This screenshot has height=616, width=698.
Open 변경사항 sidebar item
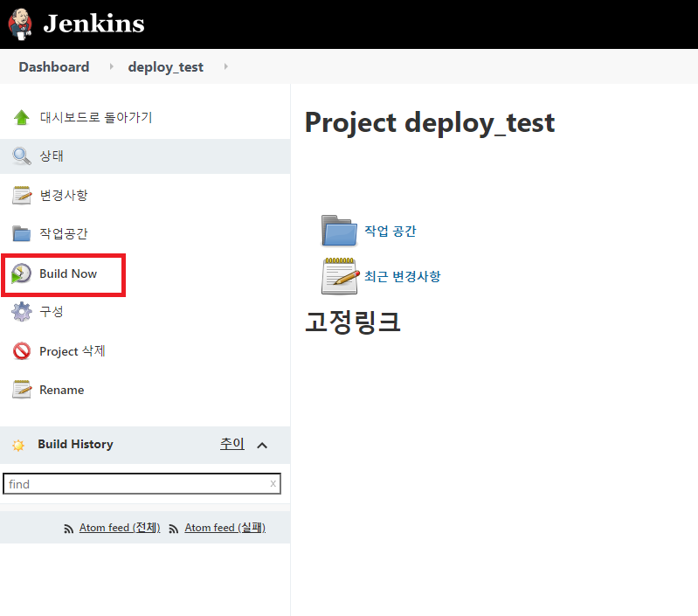[x=64, y=195]
